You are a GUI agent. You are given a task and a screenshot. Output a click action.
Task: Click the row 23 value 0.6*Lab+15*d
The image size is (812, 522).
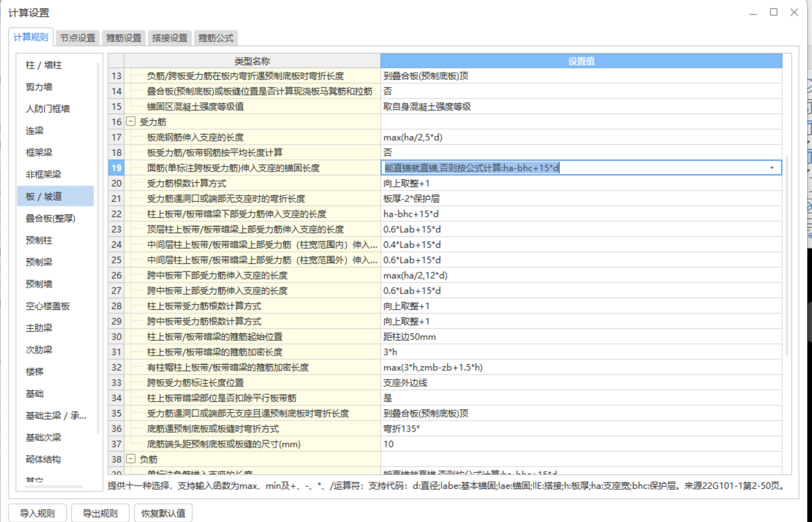click(581, 229)
